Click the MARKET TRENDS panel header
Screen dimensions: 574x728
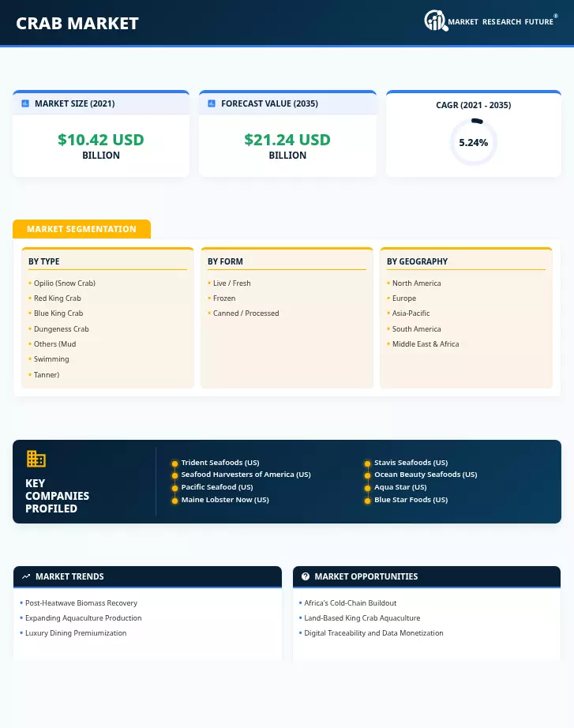147,576
